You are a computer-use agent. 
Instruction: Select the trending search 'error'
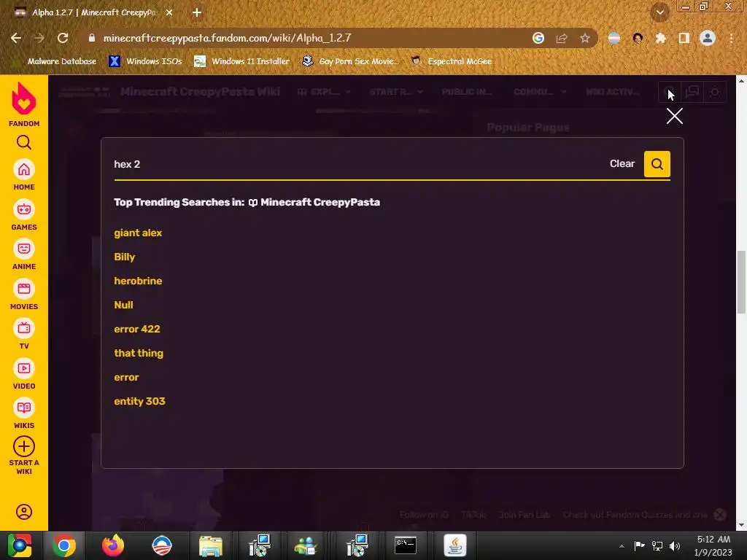tap(126, 377)
